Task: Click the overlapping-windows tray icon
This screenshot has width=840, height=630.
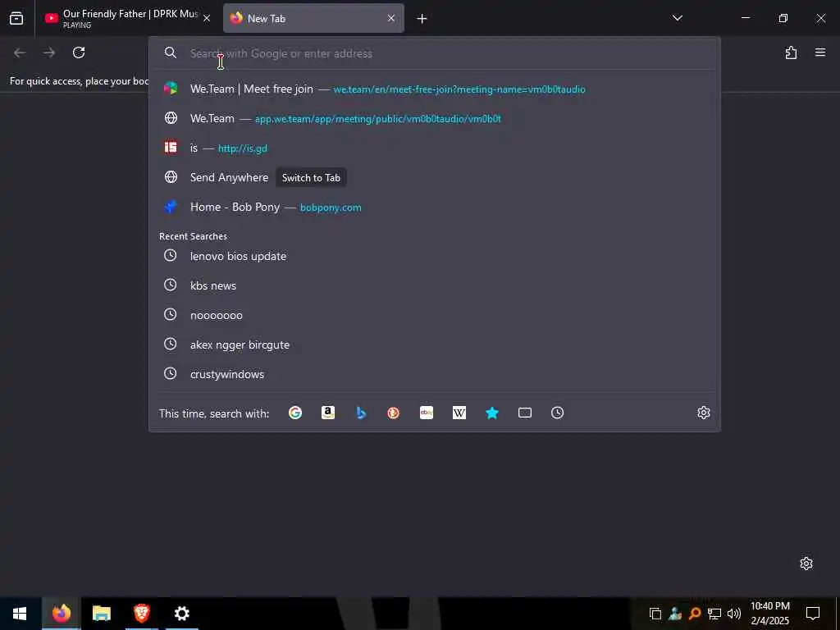Action: [655, 614]
